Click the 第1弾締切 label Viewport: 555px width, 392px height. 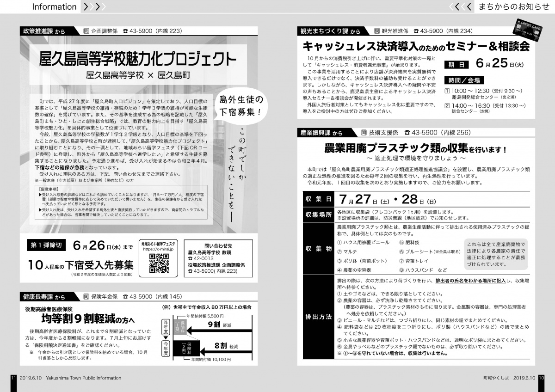pos(46,245)
